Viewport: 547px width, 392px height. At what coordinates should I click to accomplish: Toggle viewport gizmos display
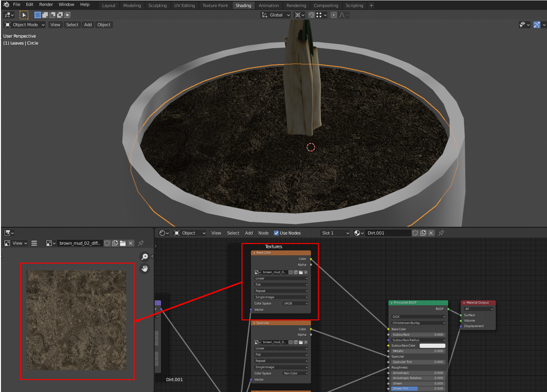click(537, 25)
